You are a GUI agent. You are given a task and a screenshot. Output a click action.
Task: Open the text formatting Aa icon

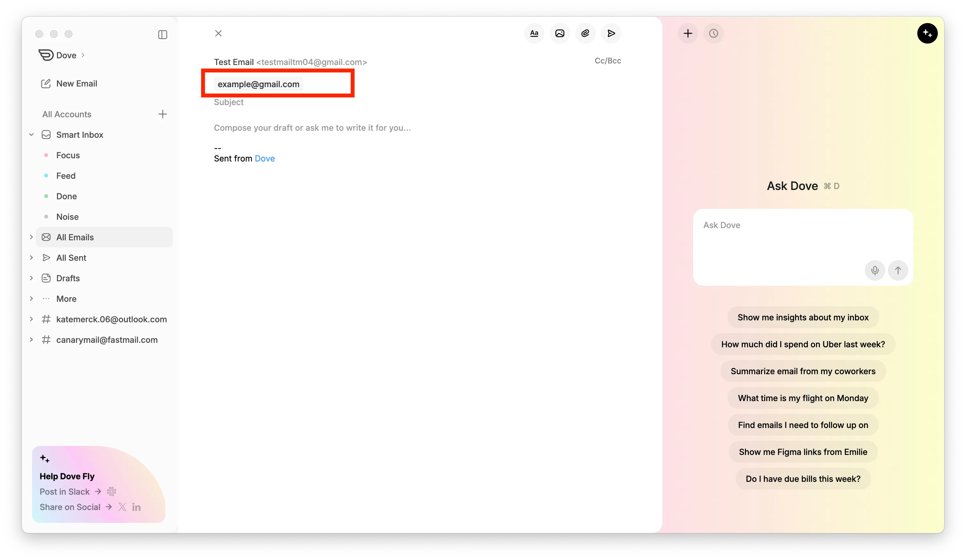point(534,33)
